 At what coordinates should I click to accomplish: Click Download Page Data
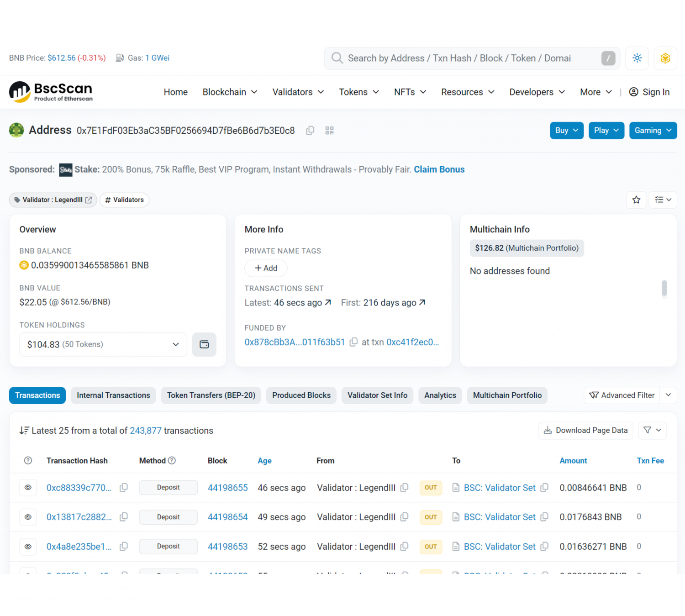(x=586, y=430)
